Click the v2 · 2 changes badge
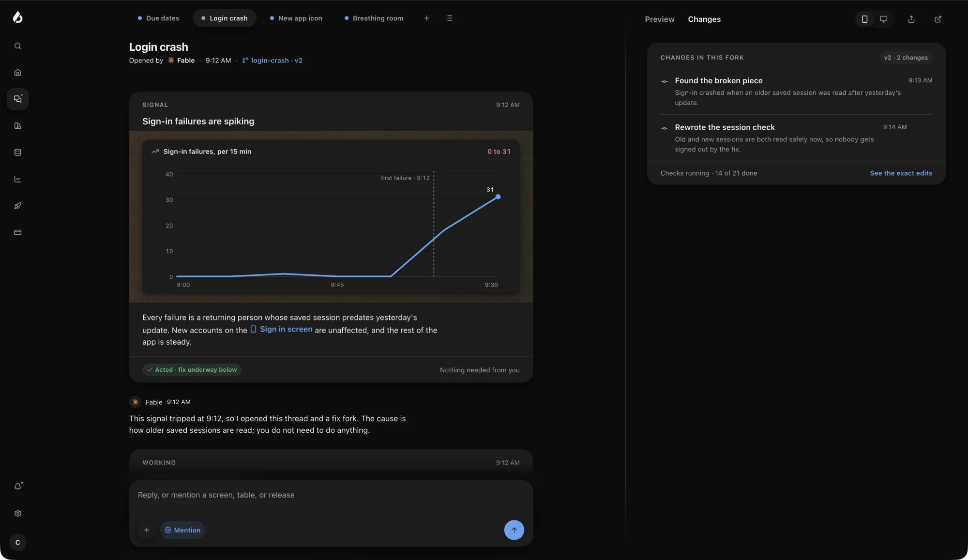This screenshot has height=560, width=968. tap(906, 58)
